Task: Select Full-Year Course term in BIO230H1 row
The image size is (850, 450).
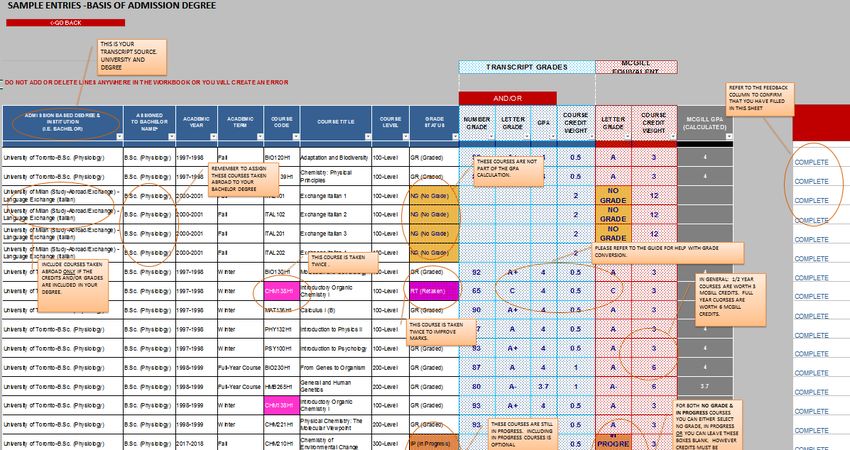Action: coord(240,368)
